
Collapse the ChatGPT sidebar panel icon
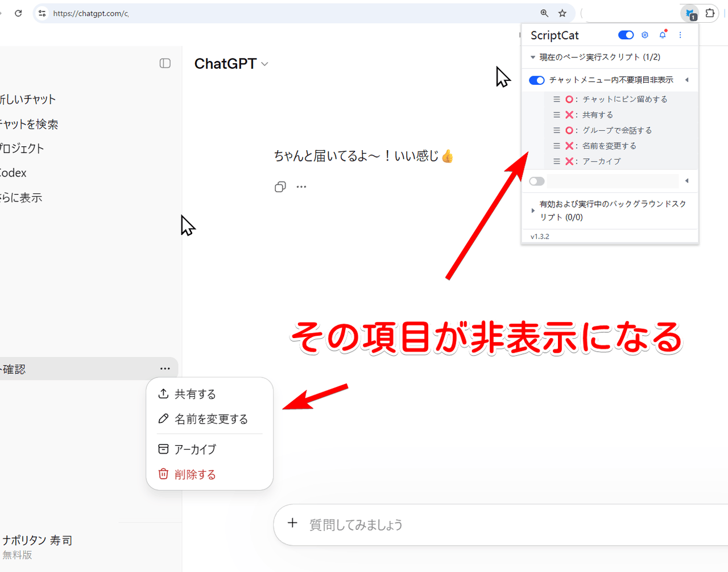165,63
